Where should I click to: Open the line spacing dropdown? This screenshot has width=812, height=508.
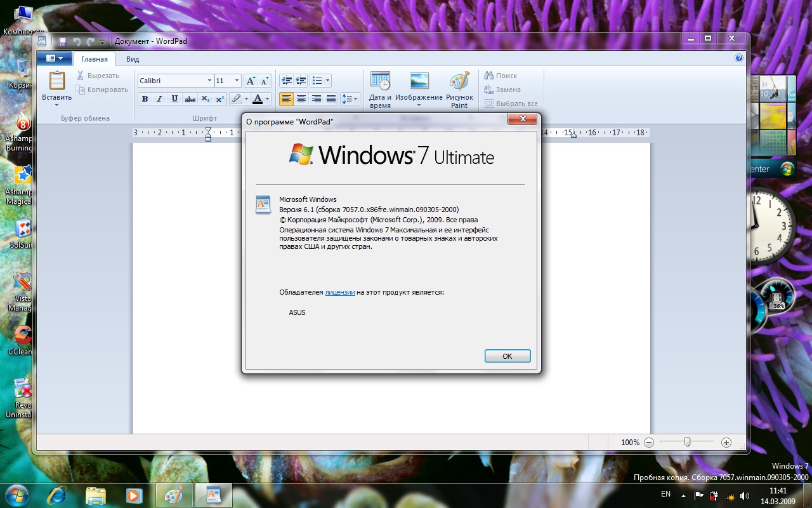350,98
